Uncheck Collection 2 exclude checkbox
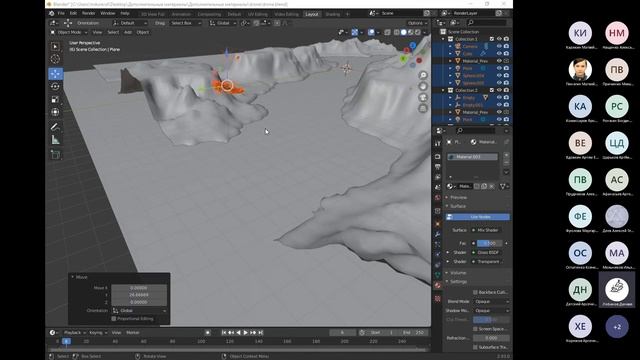640x360 pixels. (x=491, y=90)
